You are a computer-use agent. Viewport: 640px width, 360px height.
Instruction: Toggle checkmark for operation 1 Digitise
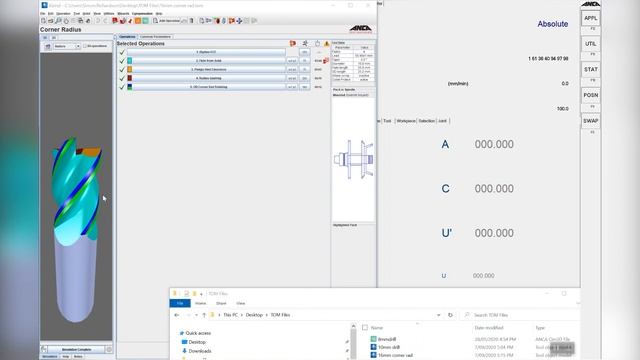[x=122, y=52]
